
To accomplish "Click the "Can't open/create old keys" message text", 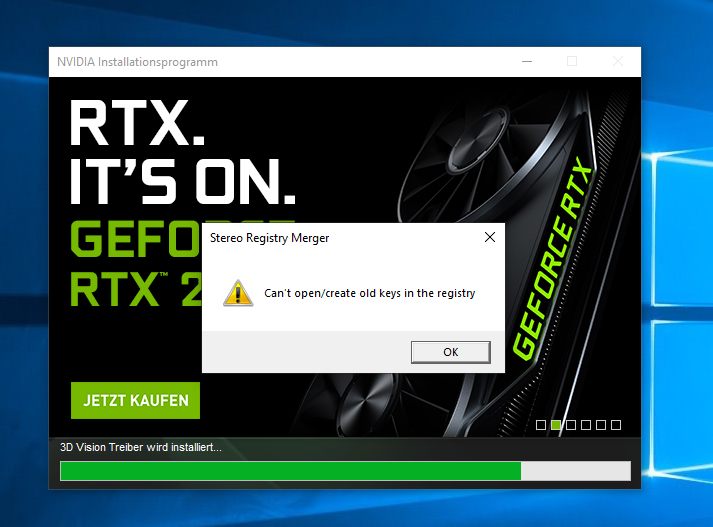I will coord(370,293).
